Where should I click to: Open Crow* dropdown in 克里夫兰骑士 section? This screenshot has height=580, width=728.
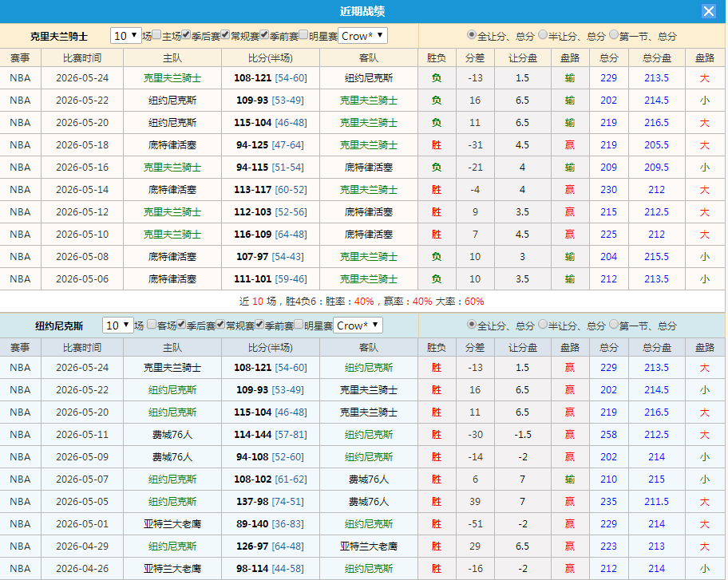pos(362,36)
